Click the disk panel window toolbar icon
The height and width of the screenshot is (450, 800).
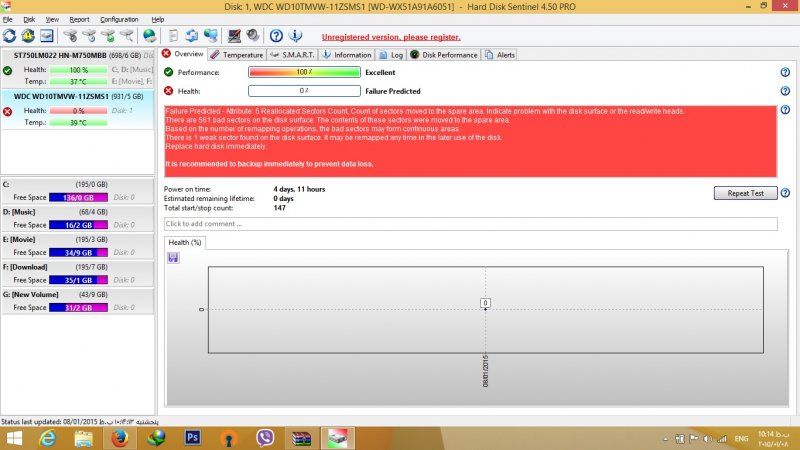click(x=46, y=36)
